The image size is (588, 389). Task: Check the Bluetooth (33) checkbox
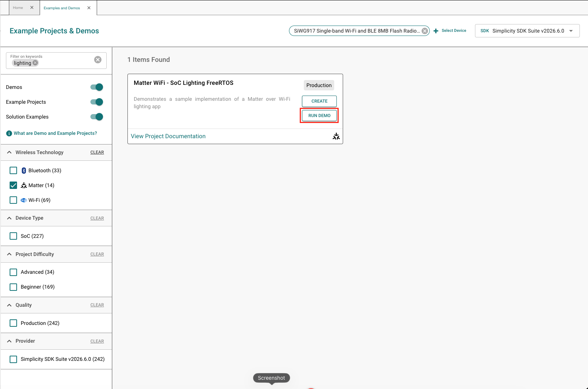[13, 170]
